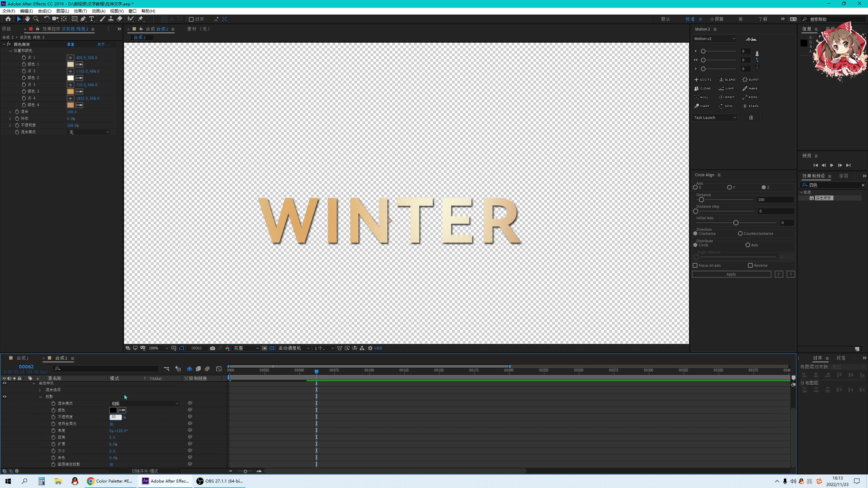868x488 pixels.
Task: Open 活动摄像机 camera view dropdown
Action: pyautogui.click(x=294, y=348)
